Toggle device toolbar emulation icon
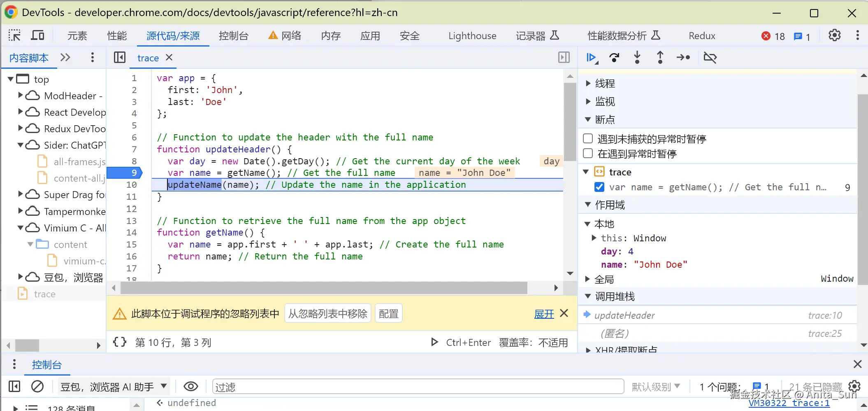 pos(37,35)
